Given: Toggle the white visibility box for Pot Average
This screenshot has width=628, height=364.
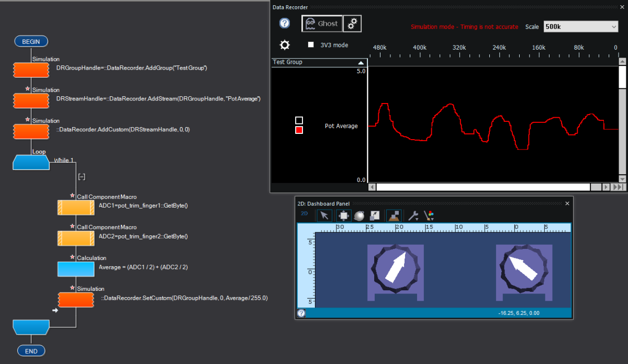Looking at the screenshot, I should [x=300, y=120].
